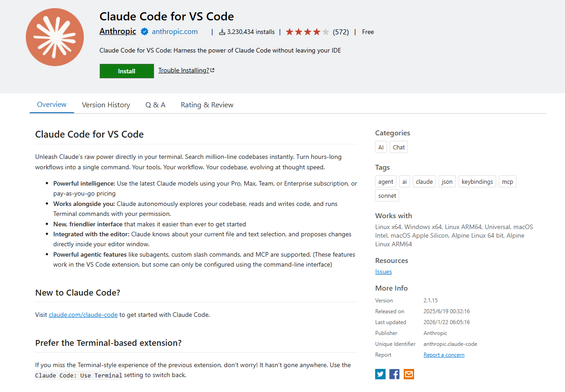Open the Anthropic publisher link

(118, 31)
